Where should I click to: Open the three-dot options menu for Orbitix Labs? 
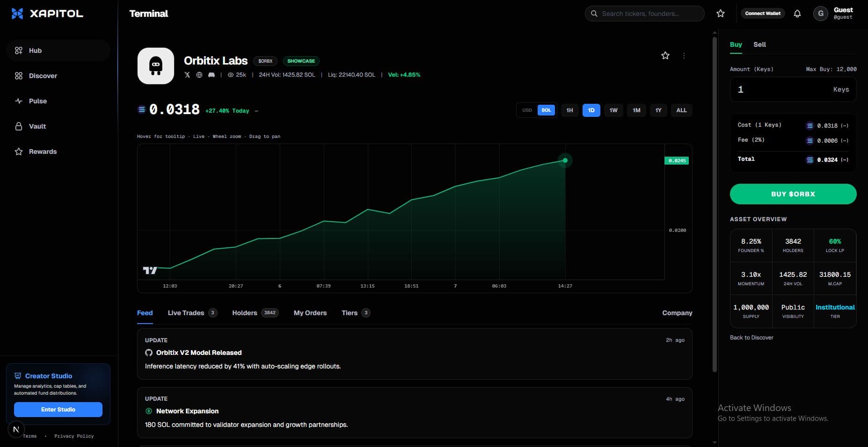[684, 56]
